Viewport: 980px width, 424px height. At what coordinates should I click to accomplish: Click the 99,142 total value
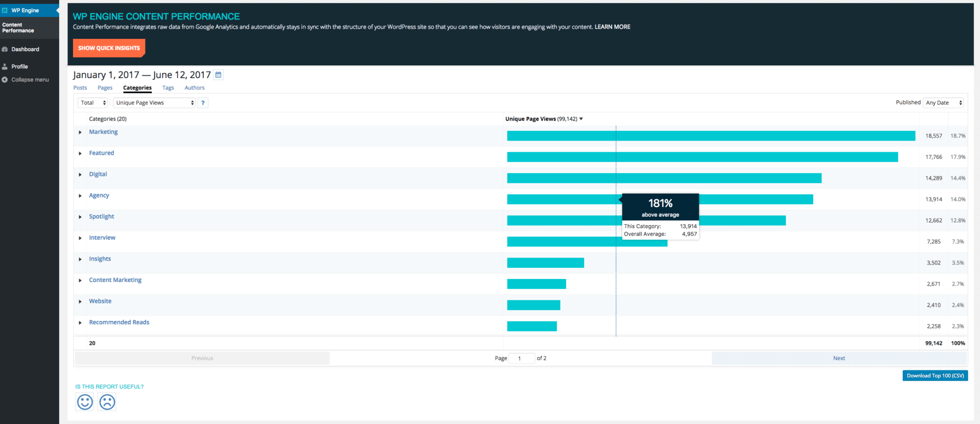click(x=934, y=343)
